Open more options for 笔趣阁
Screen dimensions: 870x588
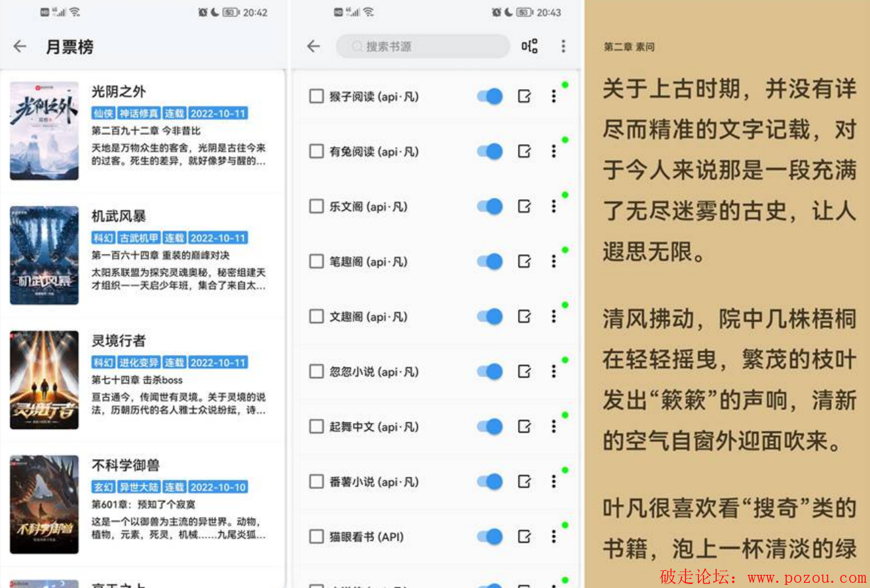(x=554, y=261)
